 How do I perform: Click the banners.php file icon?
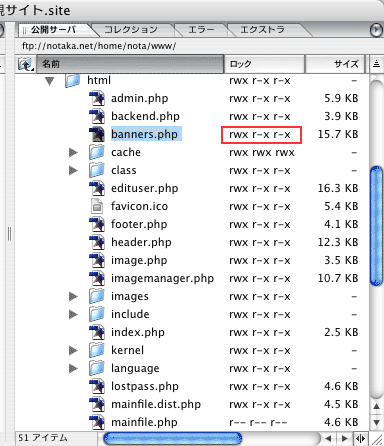(x=97, y=134)
